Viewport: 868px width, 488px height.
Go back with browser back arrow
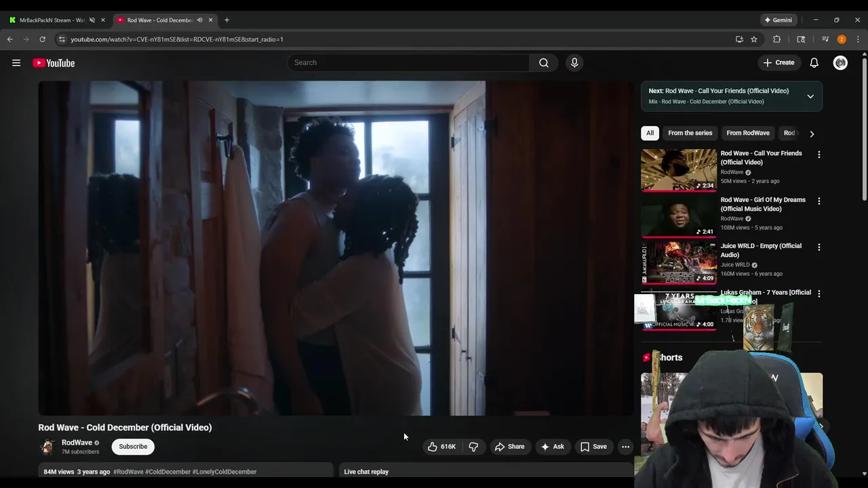point(10,39)
